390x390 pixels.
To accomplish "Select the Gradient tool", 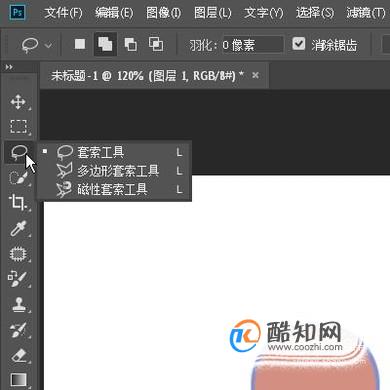I will point(19,380).
